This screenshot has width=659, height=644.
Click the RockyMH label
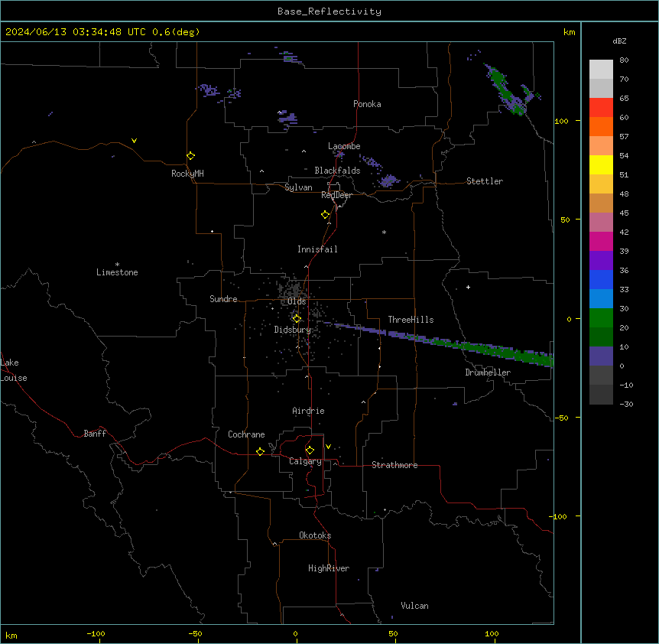(x=187, y=174)
